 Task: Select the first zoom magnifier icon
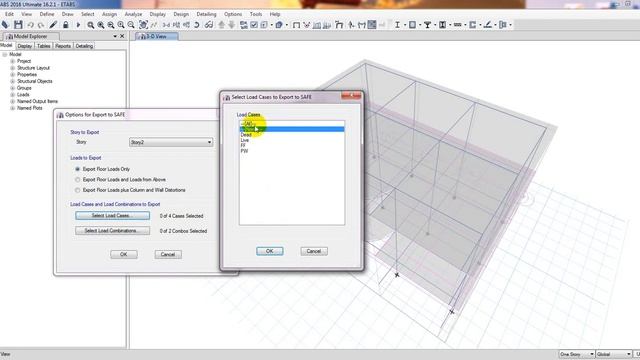click(x=91, y=25)
